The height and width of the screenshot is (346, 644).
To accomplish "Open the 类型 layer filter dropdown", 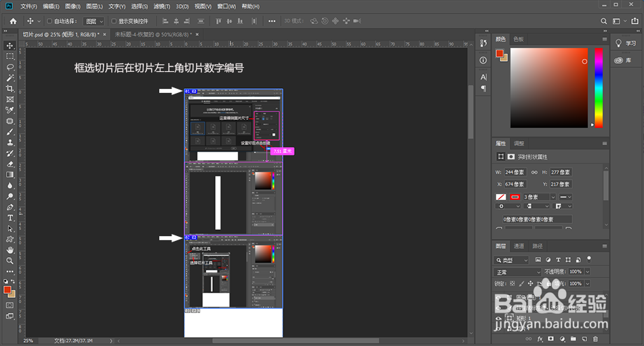I will 511,260.
